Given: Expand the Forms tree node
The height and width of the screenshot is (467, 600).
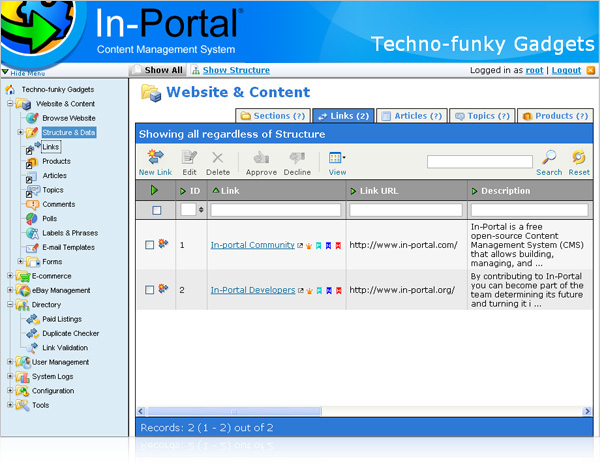Looking at the screenshot, I should 20,261.
